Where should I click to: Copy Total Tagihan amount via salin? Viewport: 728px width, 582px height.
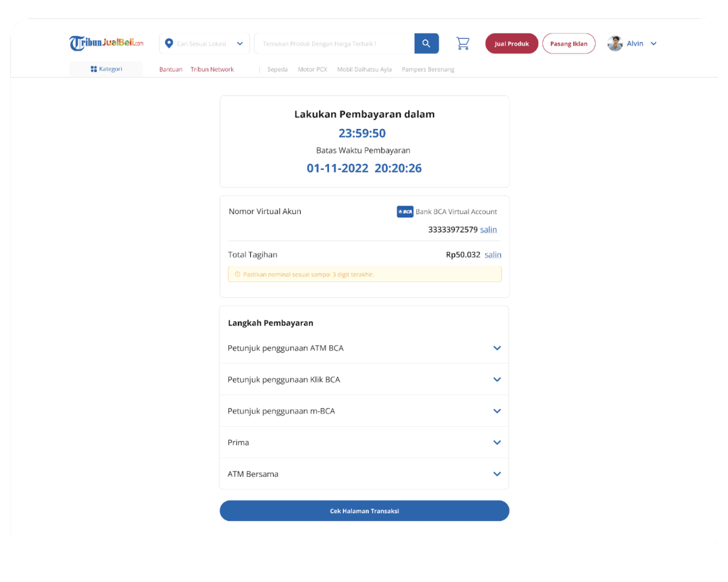coord(493,255)
